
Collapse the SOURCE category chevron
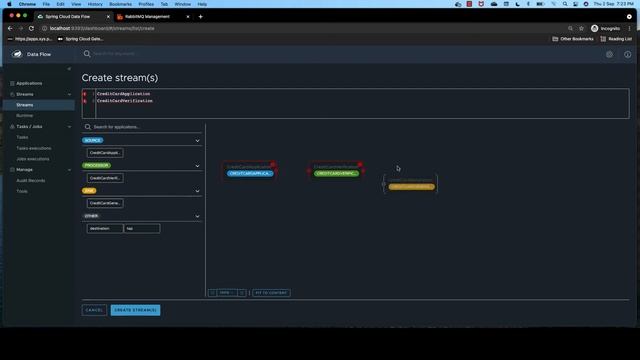198,141
